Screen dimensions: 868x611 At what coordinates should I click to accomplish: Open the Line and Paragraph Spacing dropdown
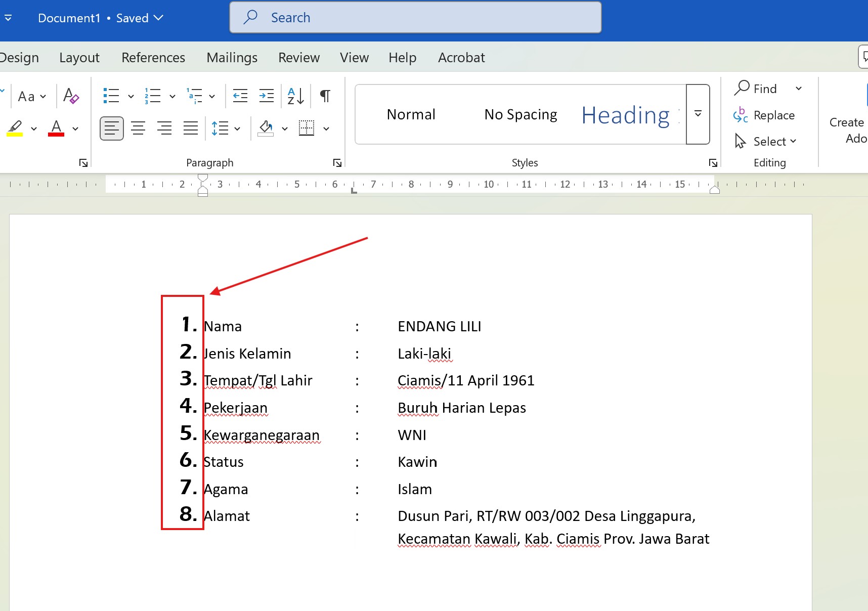(x=226, y=128)
